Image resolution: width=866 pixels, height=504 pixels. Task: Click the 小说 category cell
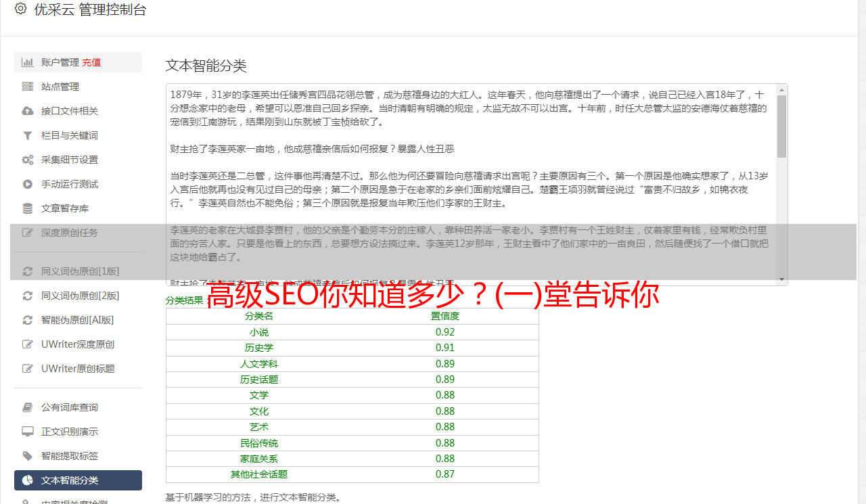(x=259, y=332)
